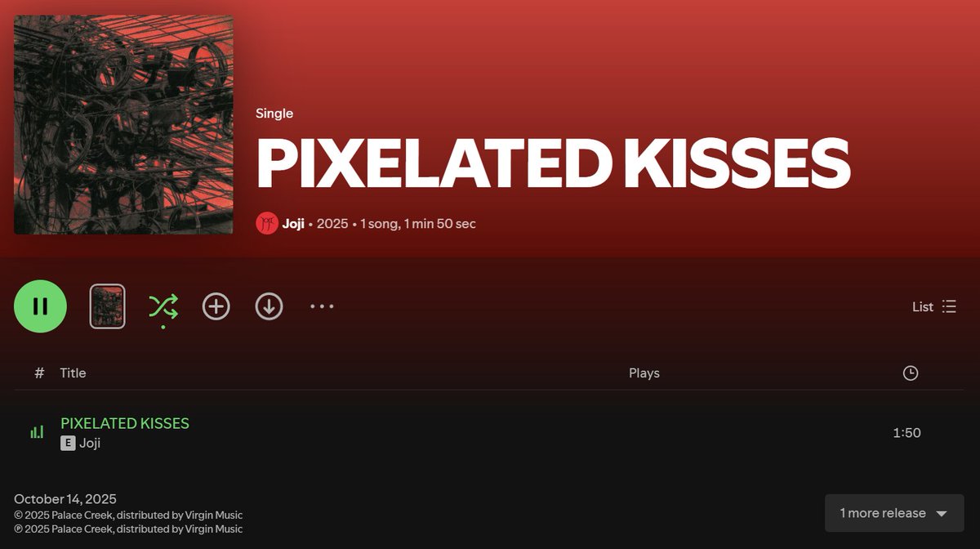Screen dimensions: 980x549
Task: Expand the 1 more release dropdown
Action: click(x=894, y=513)
